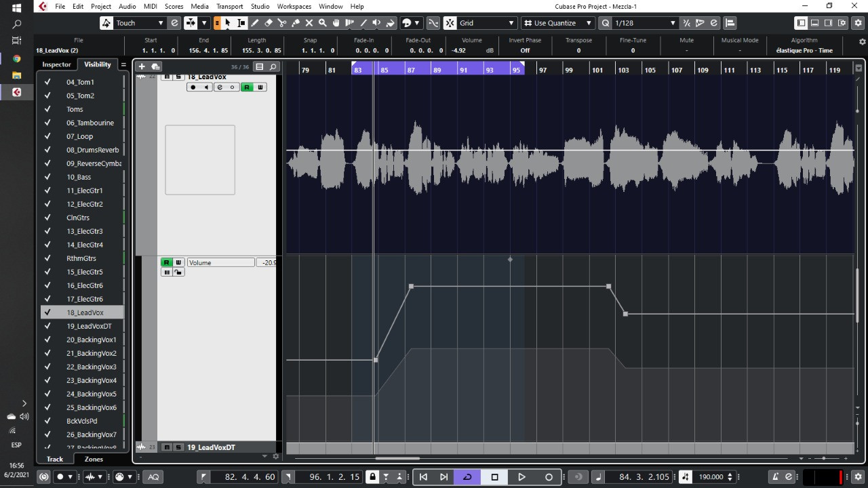Image resolution: width=868 pixels, height=488 pixels.
Task: Toggle the lower zone visibility
Action: (x=814, y=23)
